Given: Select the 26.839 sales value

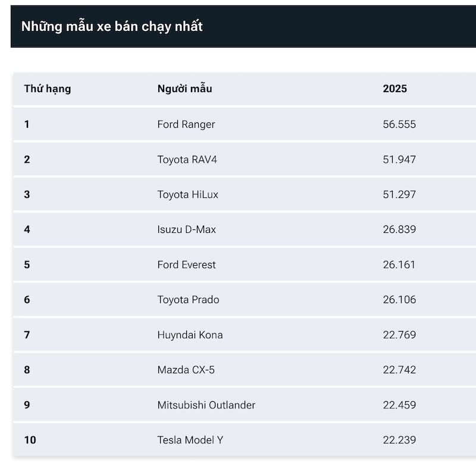Looking at the screenshot, I should point(399,229).
